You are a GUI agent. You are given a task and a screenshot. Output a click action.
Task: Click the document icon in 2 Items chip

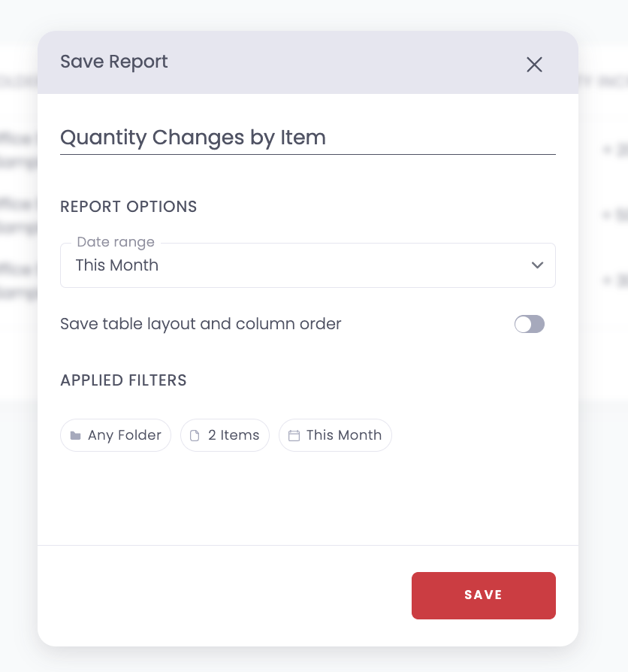(195, 436)
